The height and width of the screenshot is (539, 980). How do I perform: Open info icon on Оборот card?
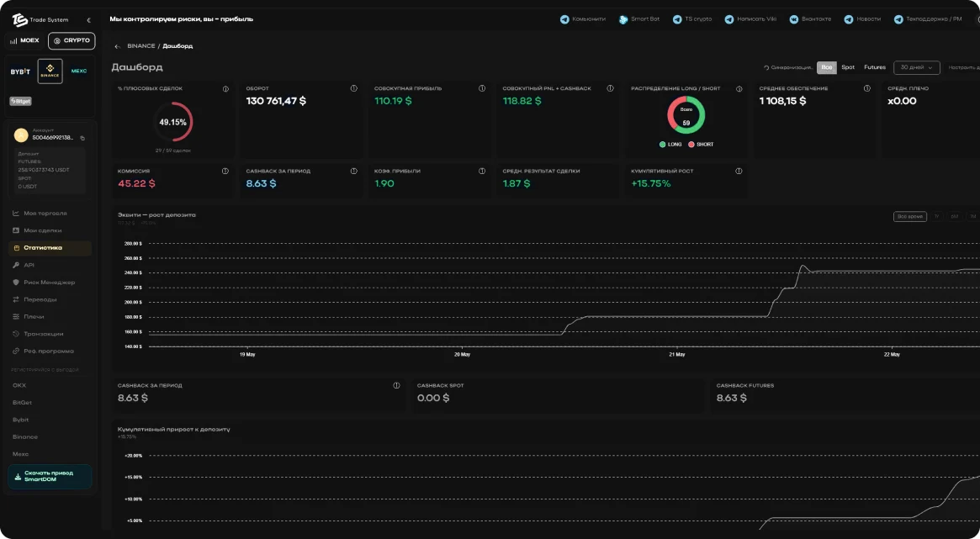[354, 88]
